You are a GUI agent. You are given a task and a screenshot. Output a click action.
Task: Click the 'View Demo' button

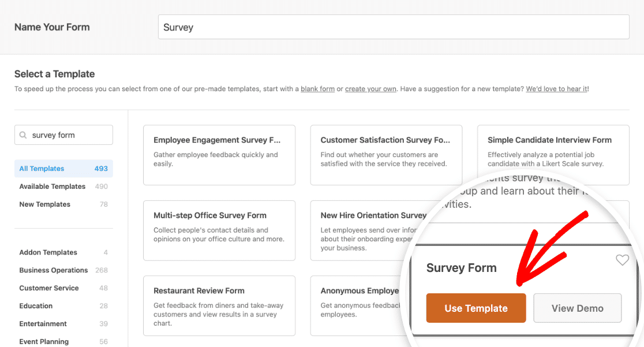point(577,308)
